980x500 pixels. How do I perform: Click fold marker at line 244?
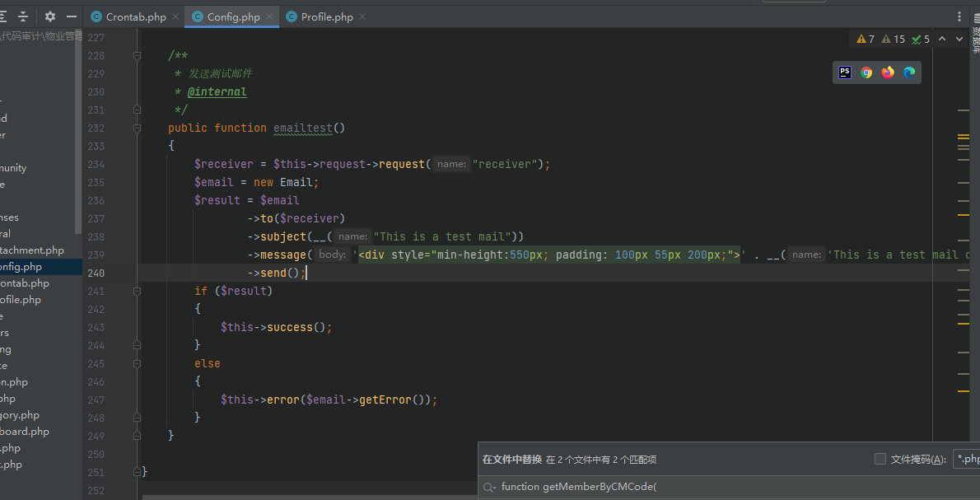[x=137, y=345]
